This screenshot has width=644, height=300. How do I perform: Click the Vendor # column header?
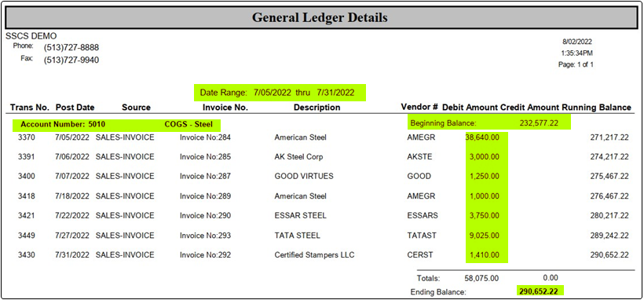point(419,108)
